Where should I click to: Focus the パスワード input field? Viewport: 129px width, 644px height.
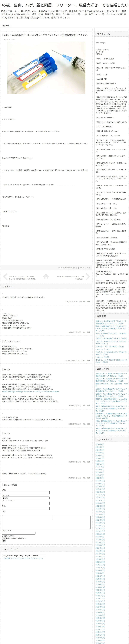tap(19, 533)
